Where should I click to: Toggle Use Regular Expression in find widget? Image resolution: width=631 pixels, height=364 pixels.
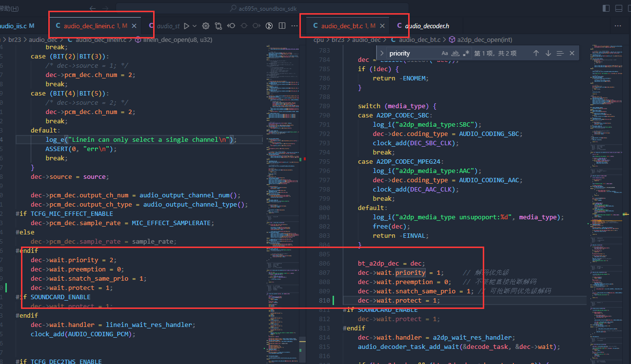tap(466, 53)
